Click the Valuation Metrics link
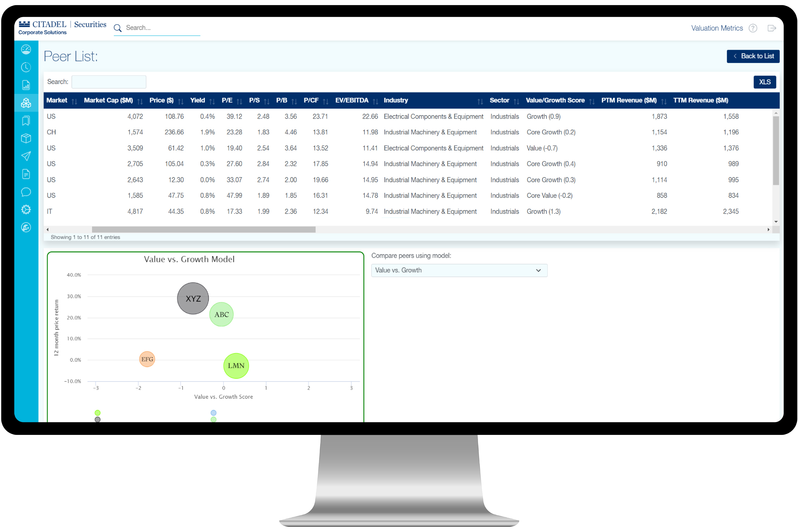 click(x=717, y=28)
